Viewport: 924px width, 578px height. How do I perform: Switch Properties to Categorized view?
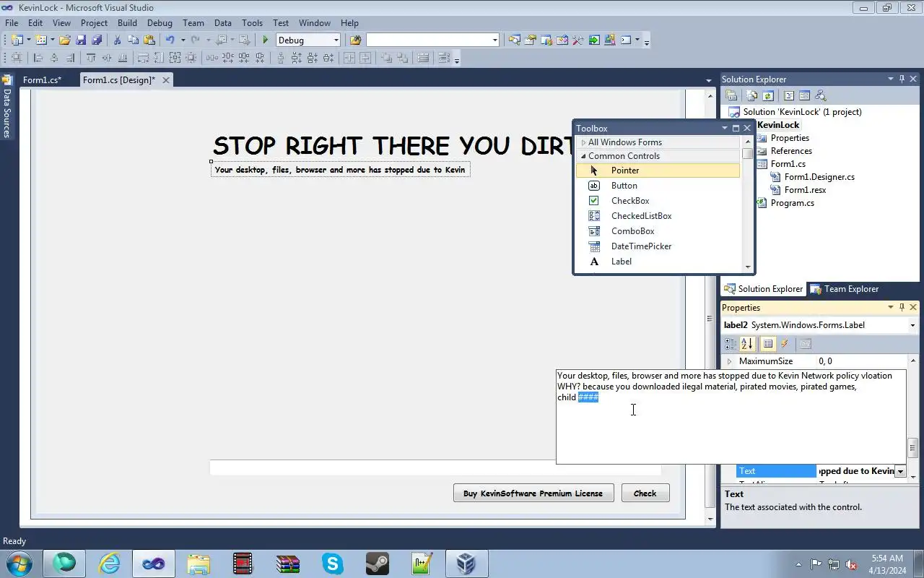[731, 344]
